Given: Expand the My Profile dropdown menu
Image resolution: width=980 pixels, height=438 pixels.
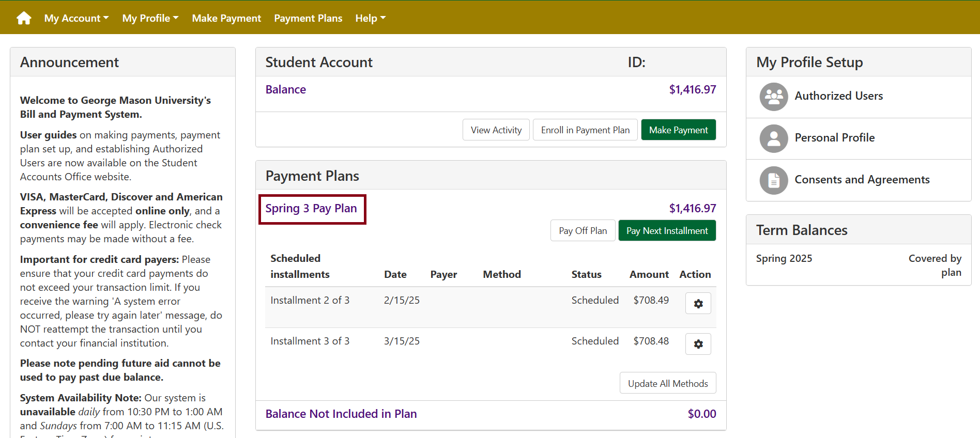Looking at the screenshot, I should tap(150, 18).
